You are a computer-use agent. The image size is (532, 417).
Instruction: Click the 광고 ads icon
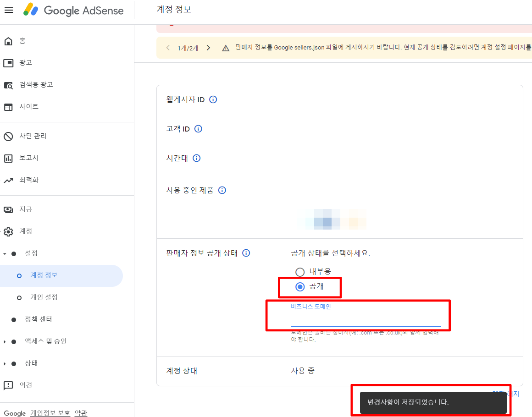tap(8, 63)
